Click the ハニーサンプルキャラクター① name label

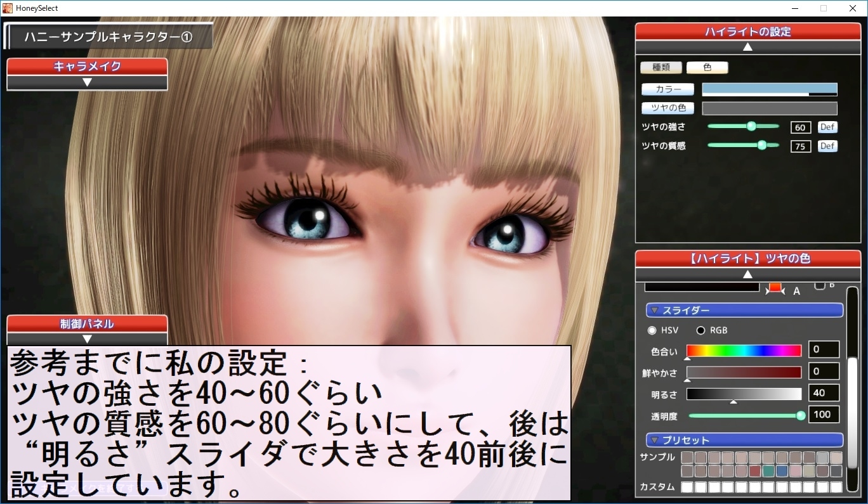coord(108,37)
